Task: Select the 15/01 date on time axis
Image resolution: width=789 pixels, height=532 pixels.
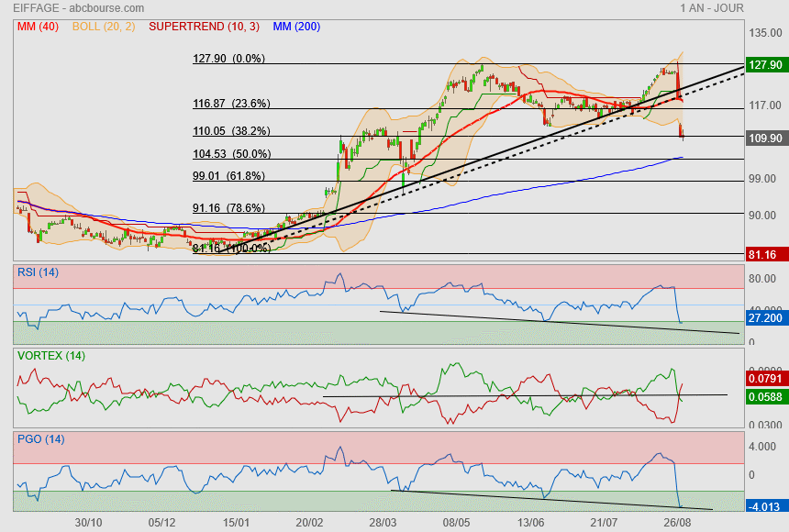Action: pyautogui.click(x=237, y=522)
